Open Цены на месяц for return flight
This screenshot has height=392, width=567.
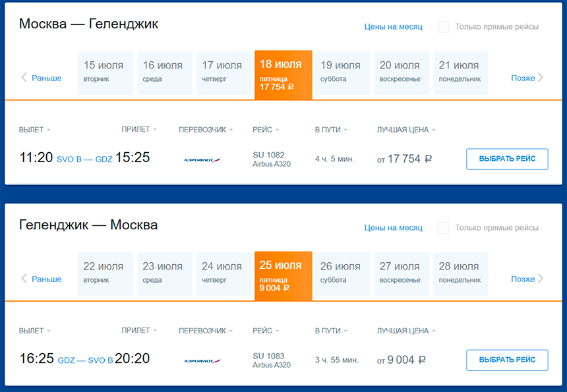point(394,228)
